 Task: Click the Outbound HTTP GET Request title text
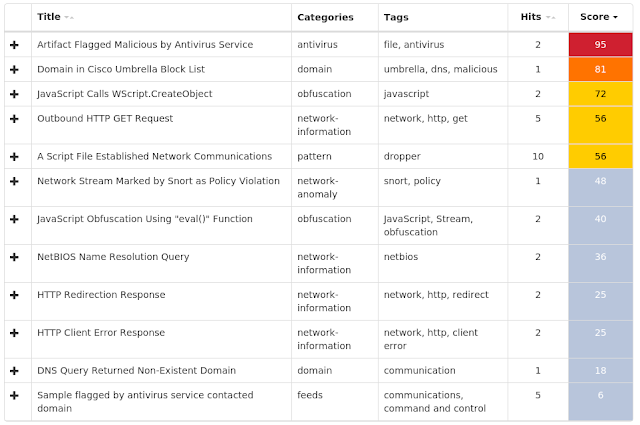105,118
